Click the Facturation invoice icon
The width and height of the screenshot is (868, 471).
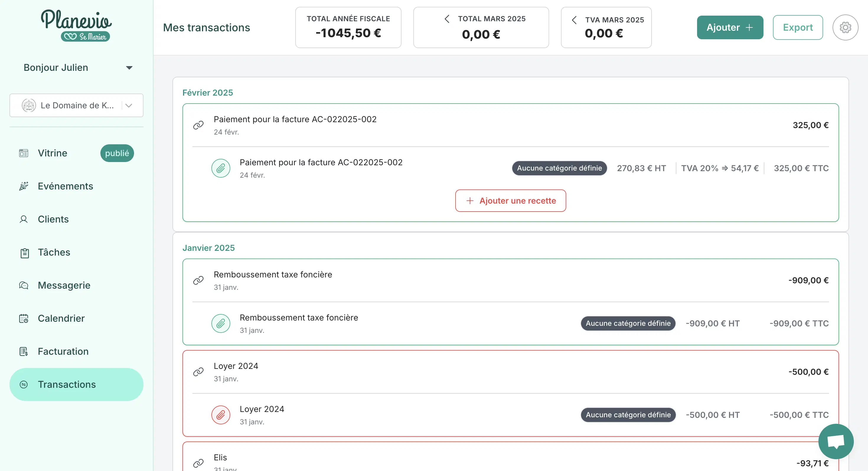point(24,351)
